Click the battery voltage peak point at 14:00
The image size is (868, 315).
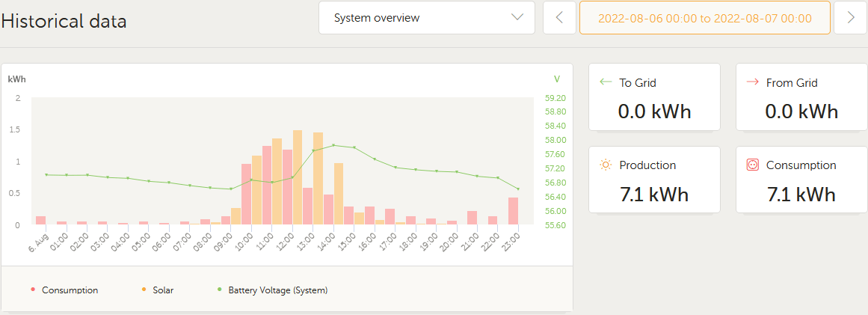(x=333, y=145)
